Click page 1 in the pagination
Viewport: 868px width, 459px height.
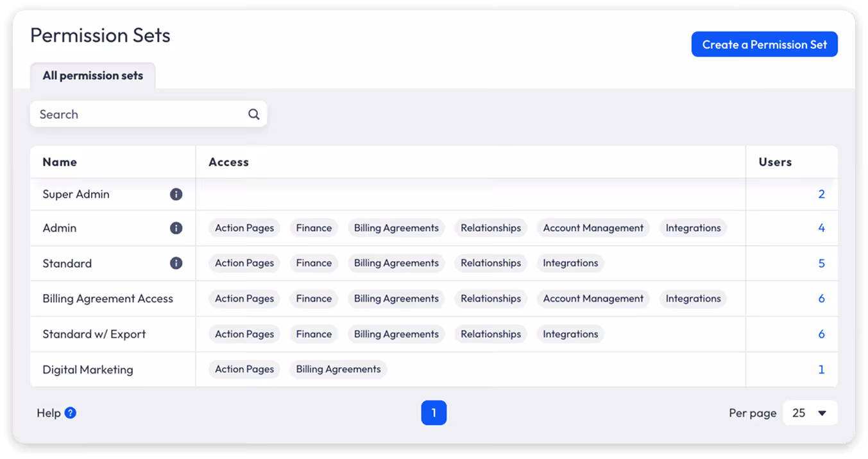click(434, 413)
